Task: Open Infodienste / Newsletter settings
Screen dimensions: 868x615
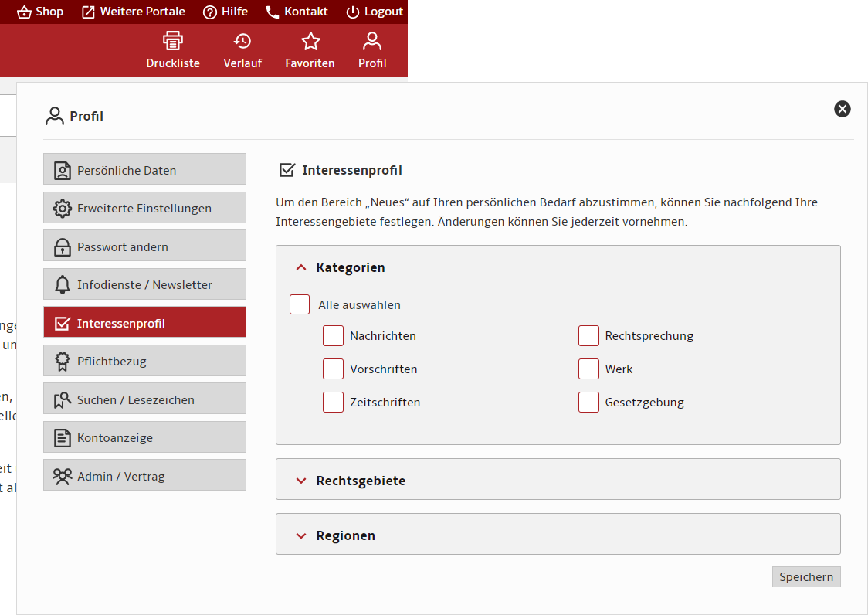Action: coord(144,284)
